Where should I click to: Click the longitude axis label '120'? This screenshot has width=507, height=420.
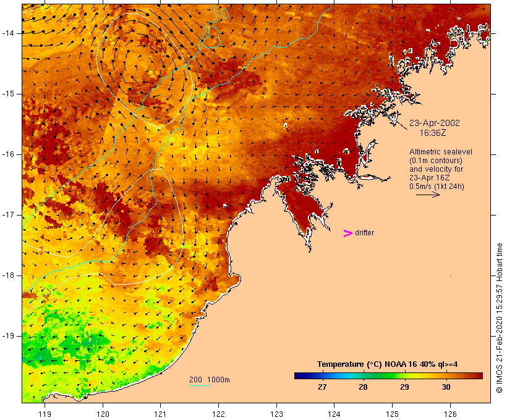click(103, 414)
